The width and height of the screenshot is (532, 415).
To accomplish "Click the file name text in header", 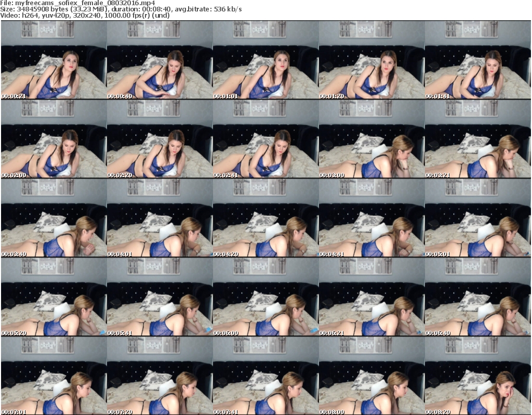I will 78,3.
